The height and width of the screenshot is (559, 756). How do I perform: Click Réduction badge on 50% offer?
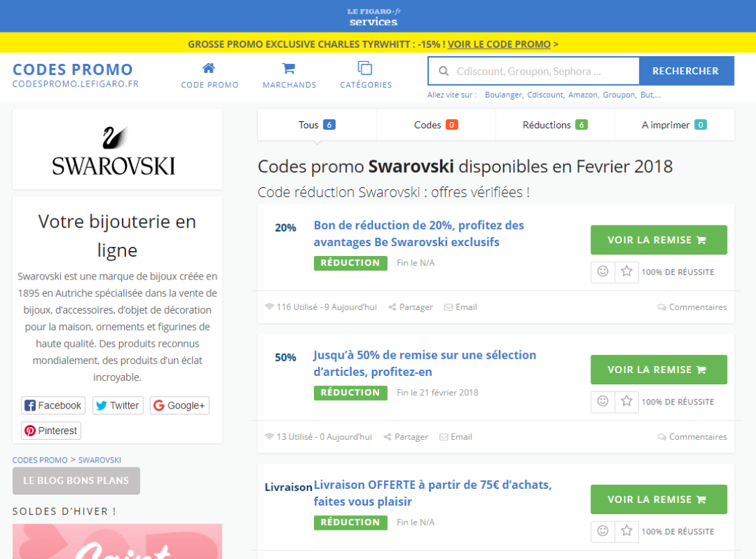[x=351, y=393]
